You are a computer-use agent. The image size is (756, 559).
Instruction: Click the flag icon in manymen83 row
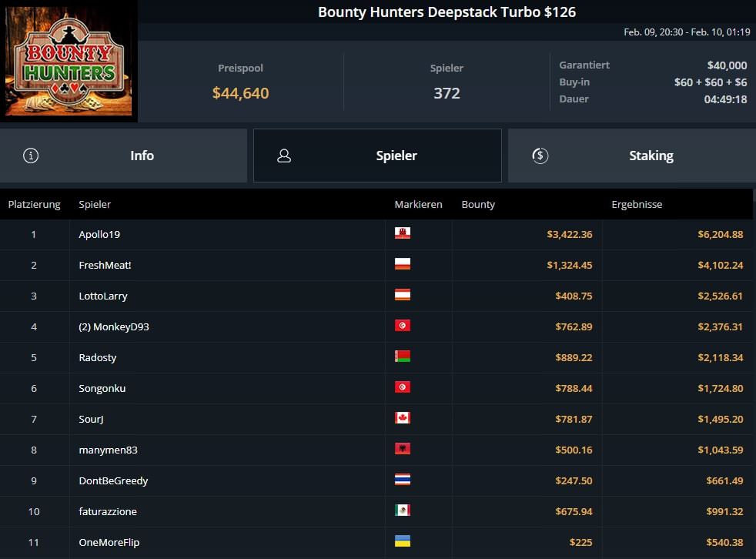402,449
